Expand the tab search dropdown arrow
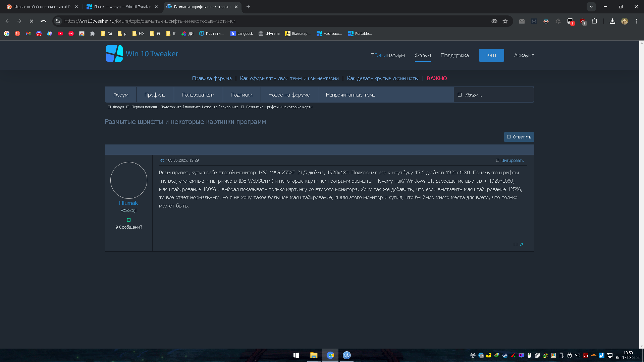644x362 pixels. coord(591,7)
